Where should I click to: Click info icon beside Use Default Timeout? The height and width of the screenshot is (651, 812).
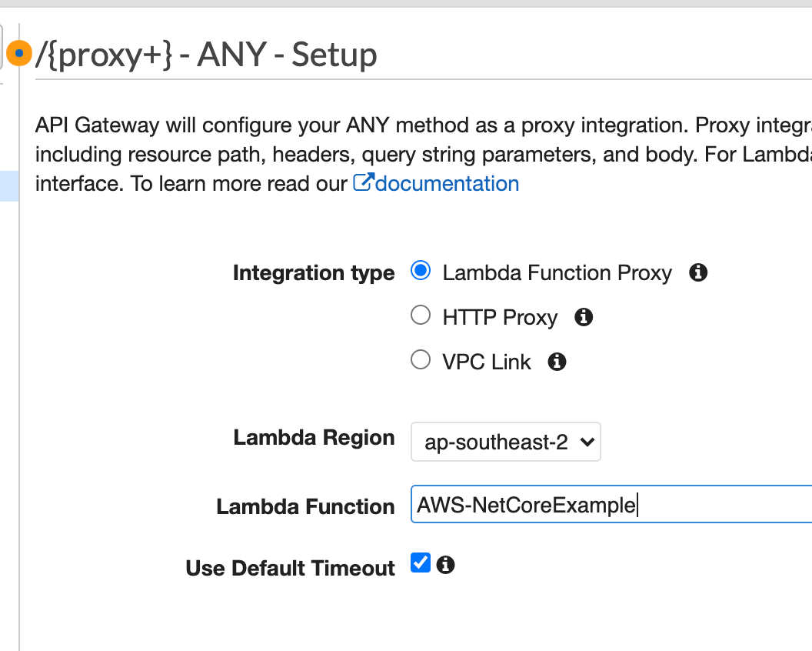click(447, 565)
